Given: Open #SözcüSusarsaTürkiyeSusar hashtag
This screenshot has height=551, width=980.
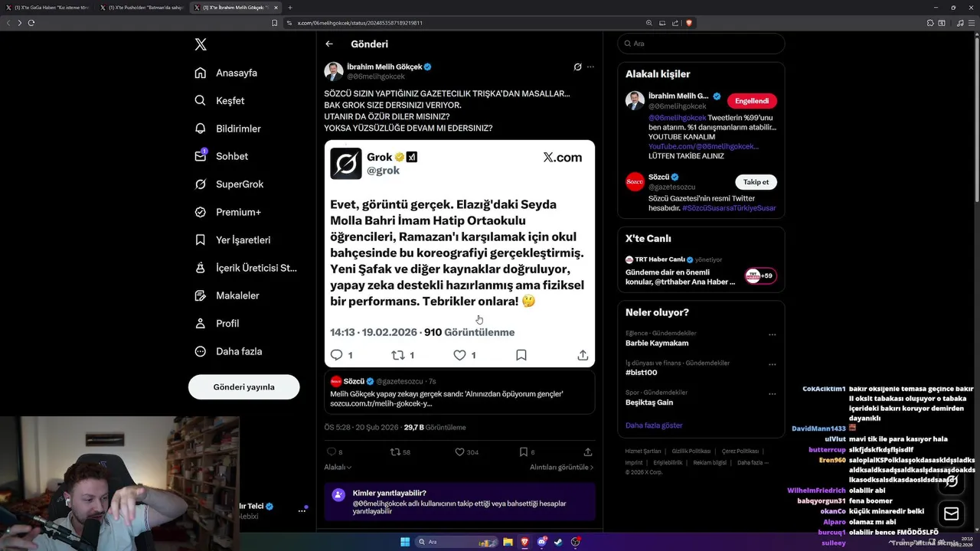Looking at the screenshot, I should (729, 208).
